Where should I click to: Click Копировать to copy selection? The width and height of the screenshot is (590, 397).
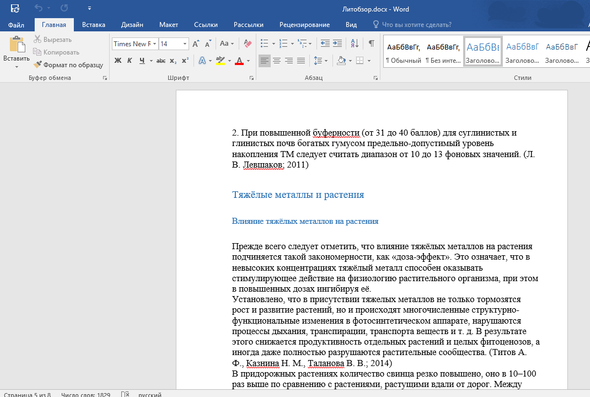[56, 52]
